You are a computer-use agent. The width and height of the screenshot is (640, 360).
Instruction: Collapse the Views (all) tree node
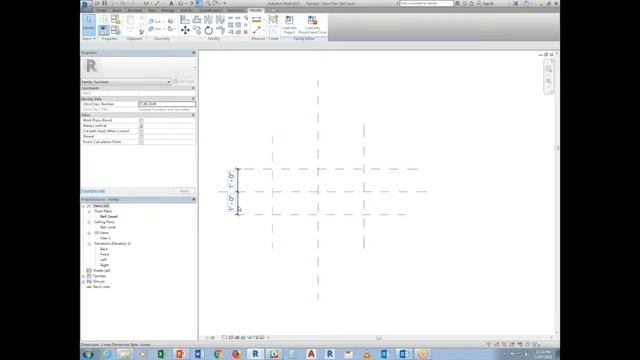click(x=83, y=206)
